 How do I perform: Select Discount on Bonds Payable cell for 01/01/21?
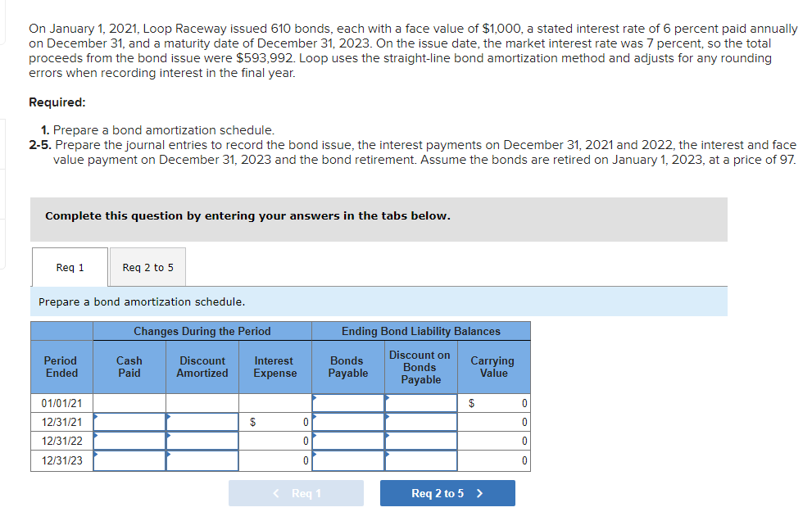pyautogui.click(x=421, y=403)
